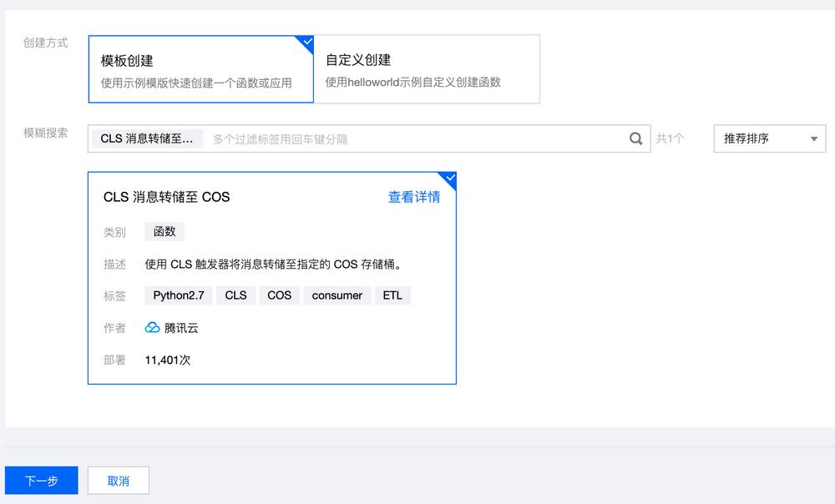Click the 取消 button
This screenshot has height=504, width=835.
pos(119,481)
